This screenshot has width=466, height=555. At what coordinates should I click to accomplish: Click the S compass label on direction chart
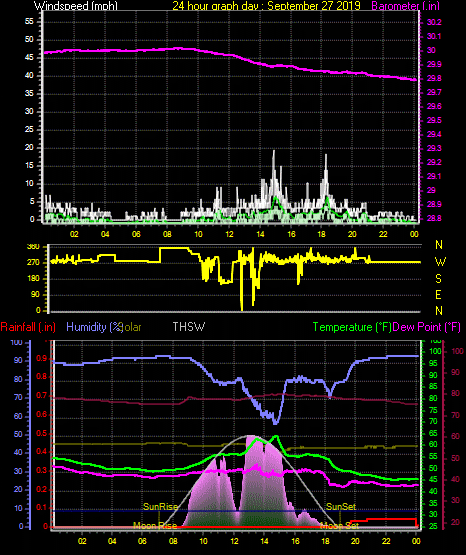[438, 279]
